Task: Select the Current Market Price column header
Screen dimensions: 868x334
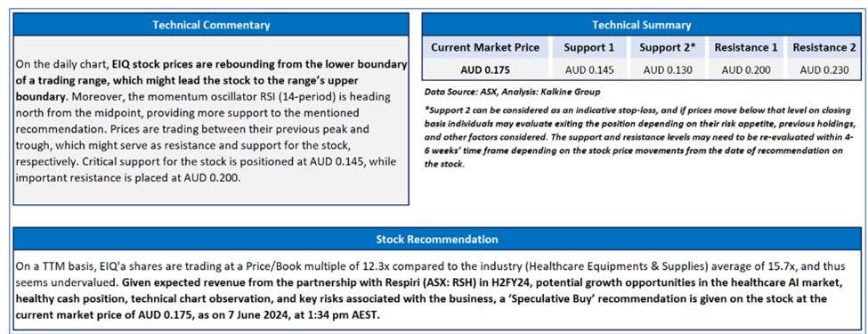Action: coord(485,47)
